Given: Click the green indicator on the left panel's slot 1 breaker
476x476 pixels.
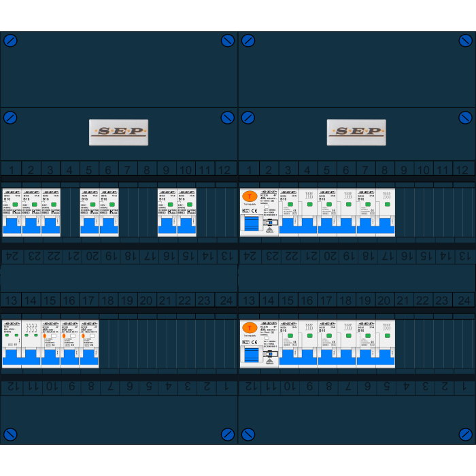Looking at the screenshot, I should (15, 204).
